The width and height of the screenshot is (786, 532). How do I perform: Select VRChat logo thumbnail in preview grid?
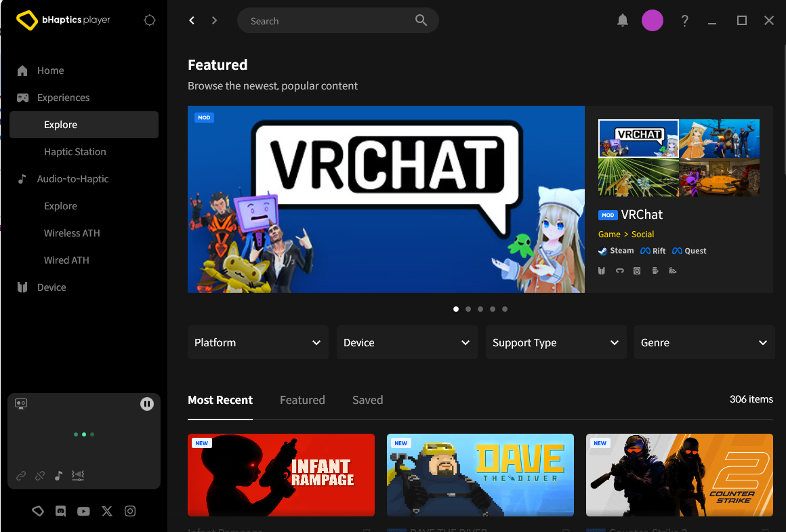coord(638,138)
